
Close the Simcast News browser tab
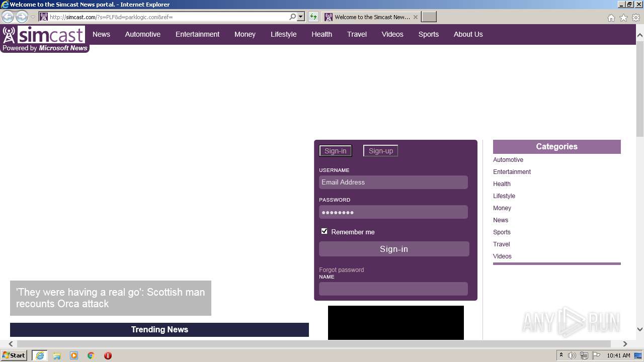tap(415, 17)
